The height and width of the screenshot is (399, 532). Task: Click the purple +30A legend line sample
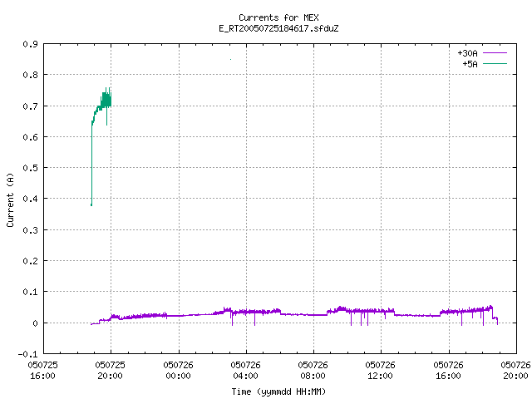(495, 53)
